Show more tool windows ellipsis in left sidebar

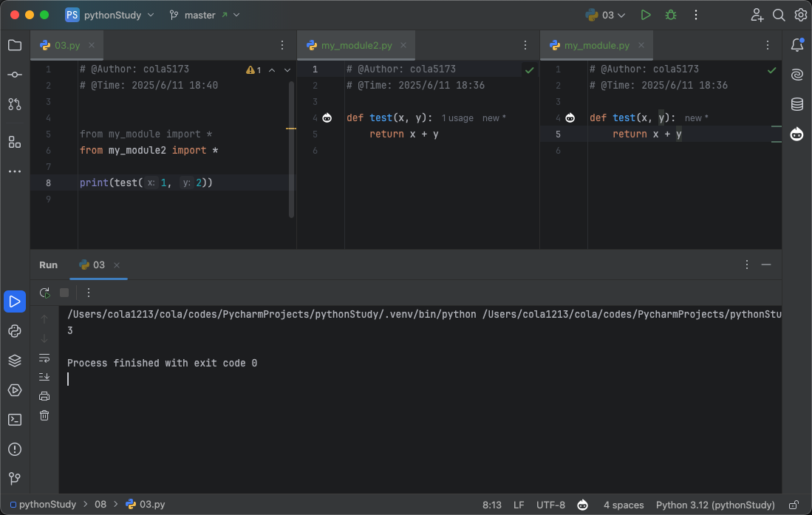click(15, 171)
